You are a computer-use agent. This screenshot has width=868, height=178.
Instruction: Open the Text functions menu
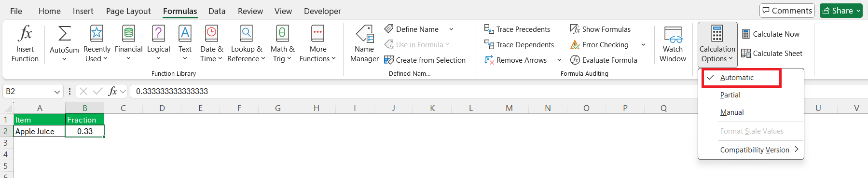click(x=185, y=44)
